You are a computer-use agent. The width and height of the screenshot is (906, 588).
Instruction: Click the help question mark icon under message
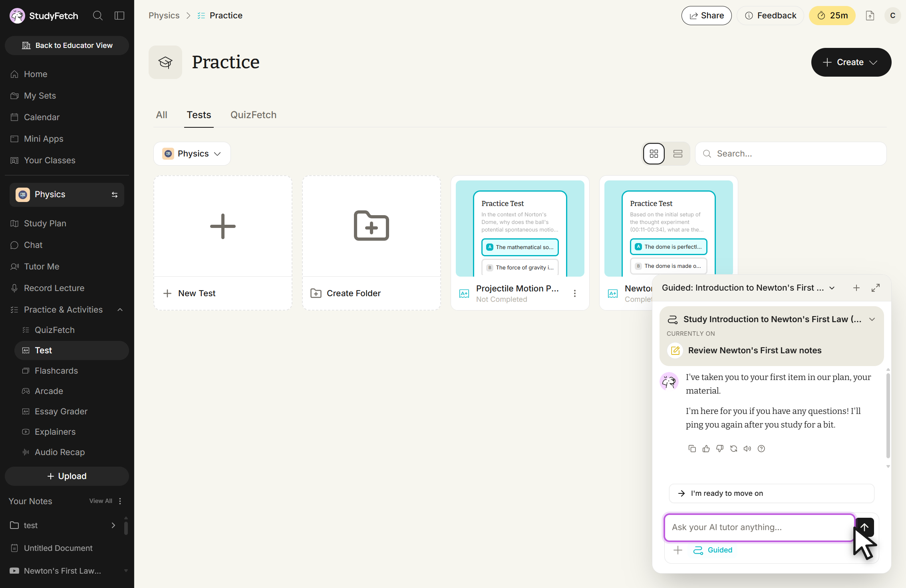761,449
